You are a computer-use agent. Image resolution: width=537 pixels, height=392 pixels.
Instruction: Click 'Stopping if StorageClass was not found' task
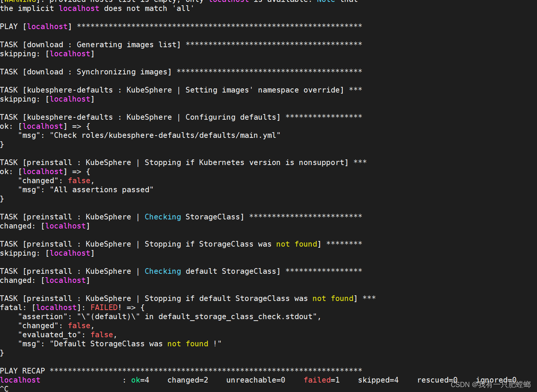click(181, 244)
